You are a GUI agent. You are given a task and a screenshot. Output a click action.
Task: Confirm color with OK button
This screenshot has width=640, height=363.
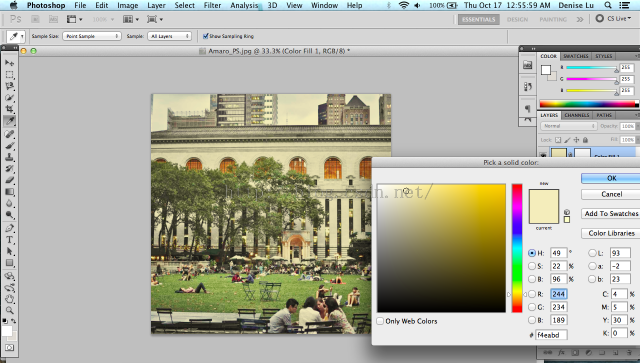(x=611, y=178)
